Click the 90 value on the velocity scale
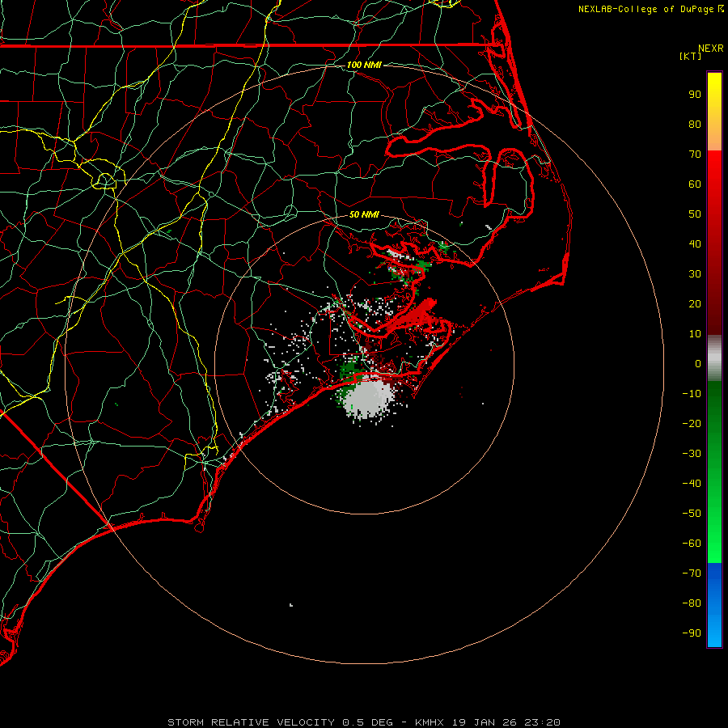 click(695, 95)
